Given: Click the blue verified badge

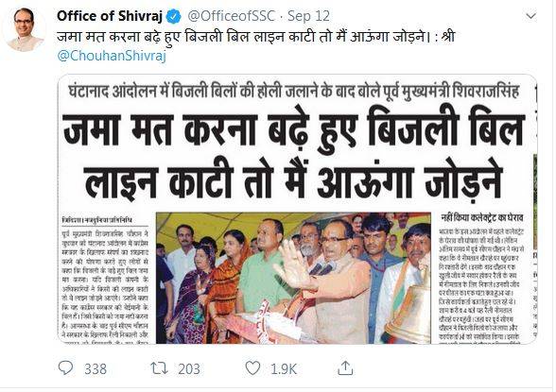Looking at the screenshot, I should (174, 16).
